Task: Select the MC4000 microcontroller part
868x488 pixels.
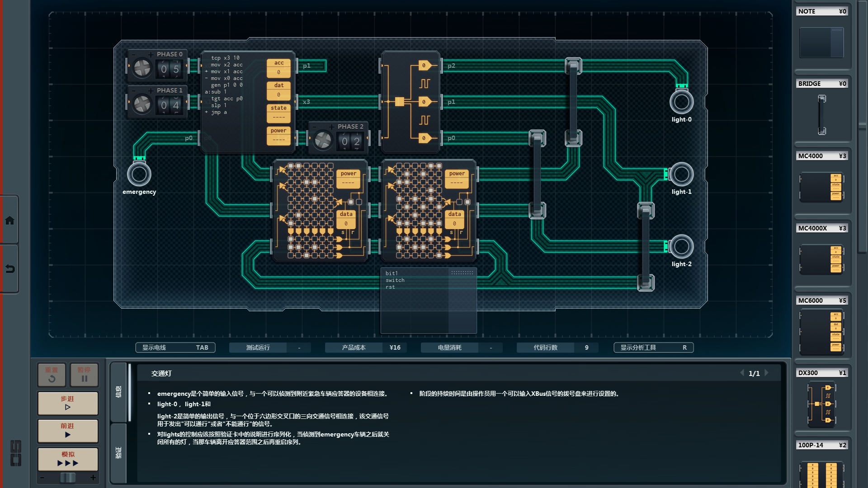Action: click(821, 187)
